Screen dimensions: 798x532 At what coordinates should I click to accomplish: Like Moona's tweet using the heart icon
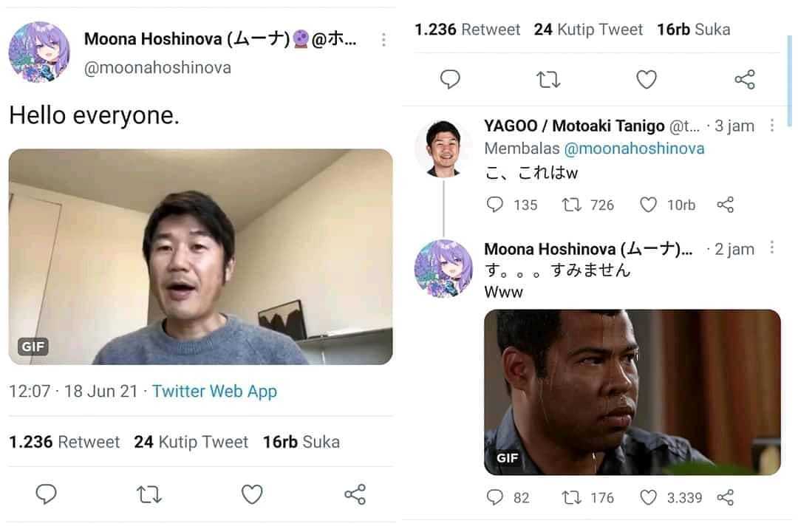[251, 495]
